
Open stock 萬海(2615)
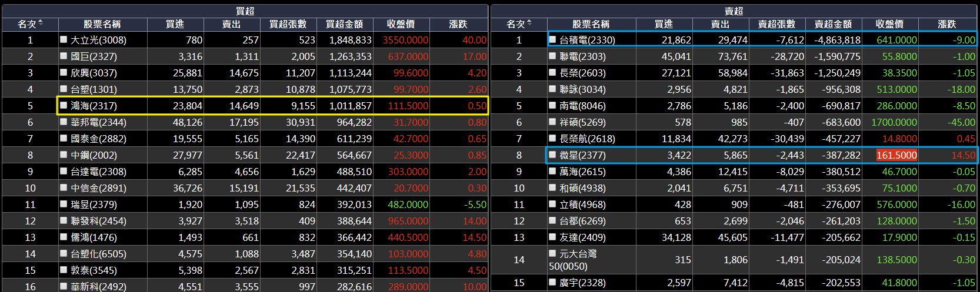[x=582, y=172]
